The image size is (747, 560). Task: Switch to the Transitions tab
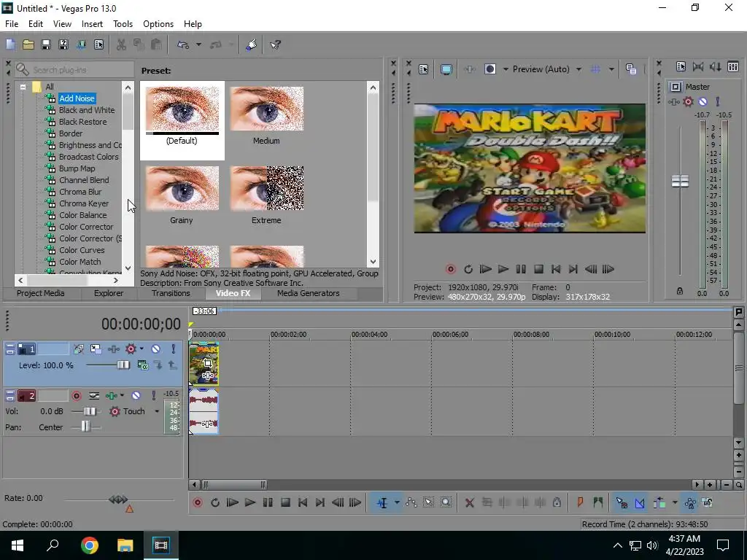point(171,293)
